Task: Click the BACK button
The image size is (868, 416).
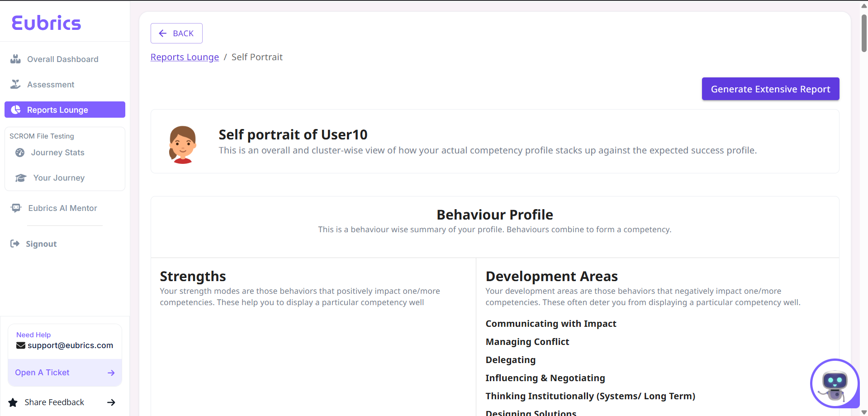Action: (x=176, y=33)
